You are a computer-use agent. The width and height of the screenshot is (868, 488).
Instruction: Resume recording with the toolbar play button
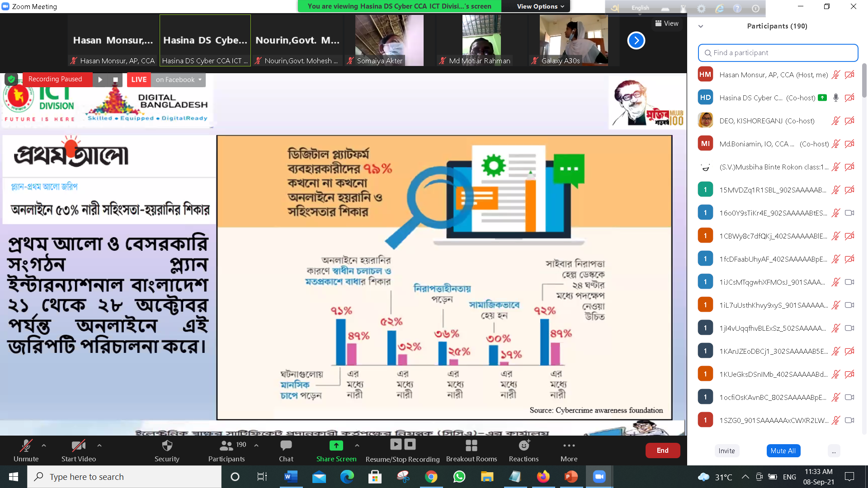point(396,444)
